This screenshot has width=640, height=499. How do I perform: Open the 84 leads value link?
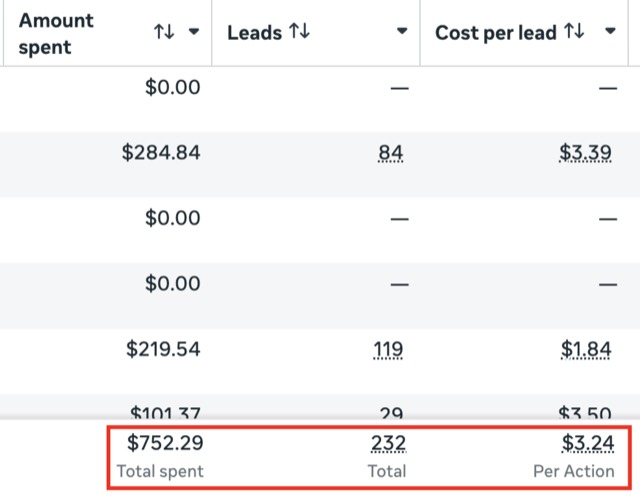point(391,153)
